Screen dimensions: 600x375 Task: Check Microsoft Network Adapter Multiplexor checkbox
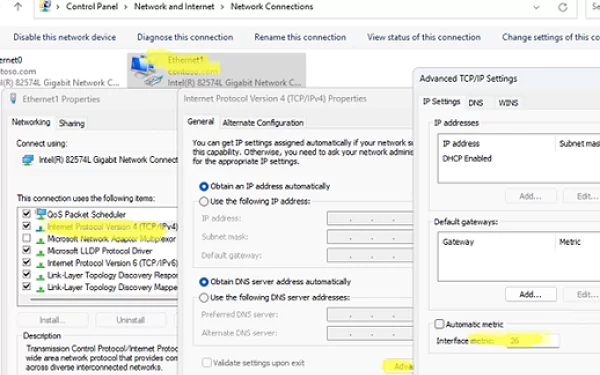coord(26,238)
